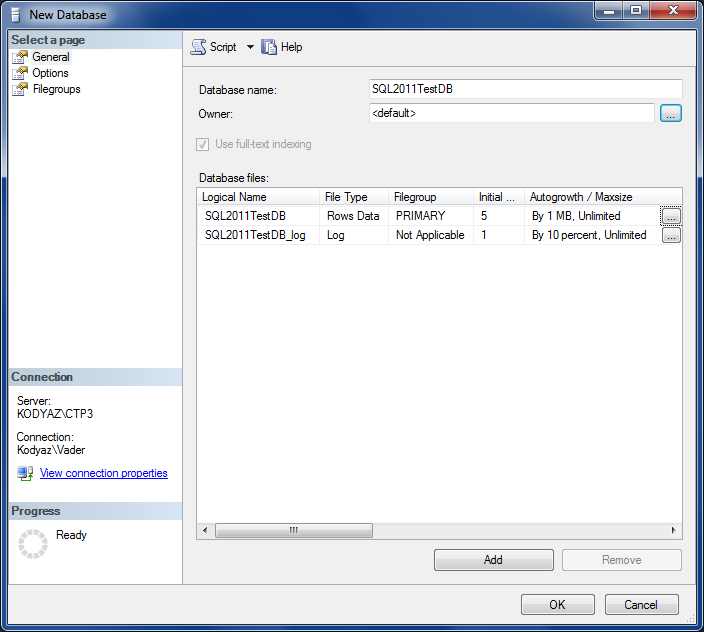Click into the Database name field
The height and width of the screenshot is (632, 704).
[525, 89]
